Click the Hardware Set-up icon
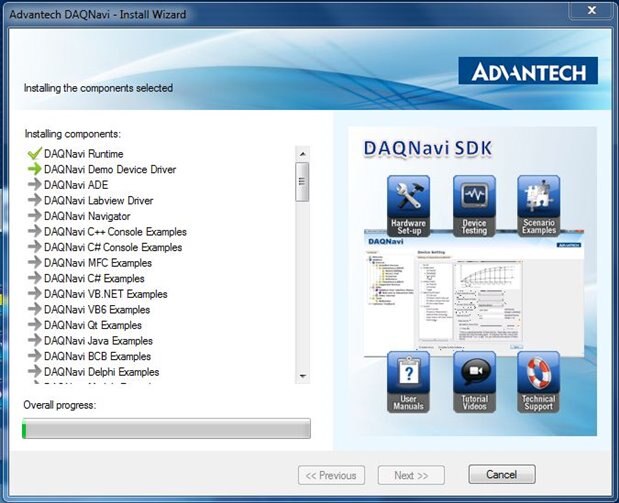The height and width of the screenshot is (503, 619). tap(408, 197)
